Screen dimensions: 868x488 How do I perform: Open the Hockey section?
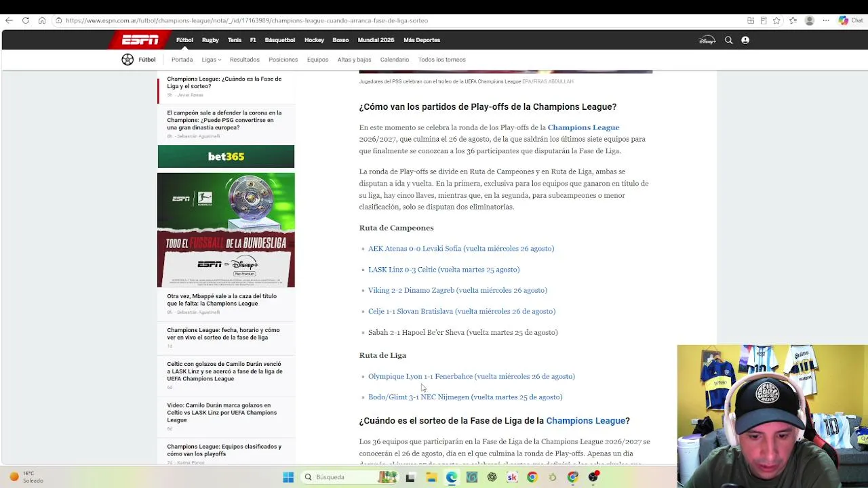pyautogui.click(x=314, y=40)
